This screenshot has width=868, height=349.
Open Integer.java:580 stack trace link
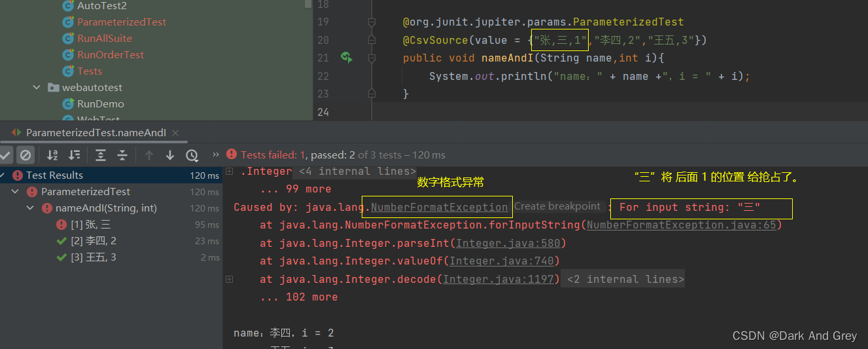click(508, 243)
